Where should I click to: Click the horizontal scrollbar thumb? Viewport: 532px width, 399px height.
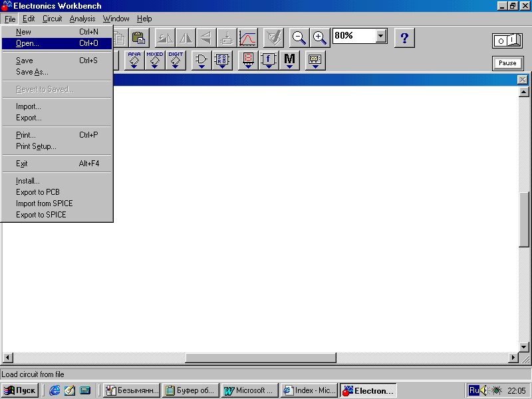[261, 358]
